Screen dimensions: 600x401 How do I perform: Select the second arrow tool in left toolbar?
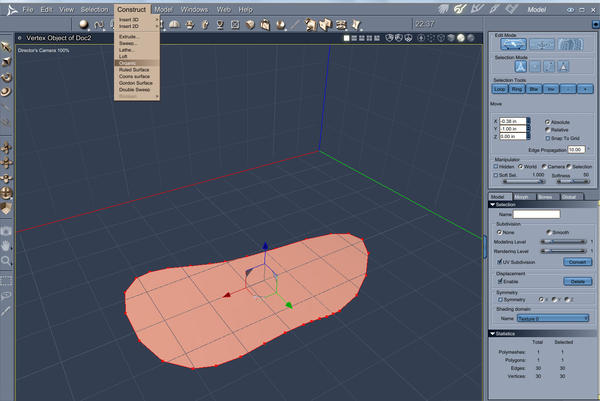pyautogui.click(x=6, y=62)
